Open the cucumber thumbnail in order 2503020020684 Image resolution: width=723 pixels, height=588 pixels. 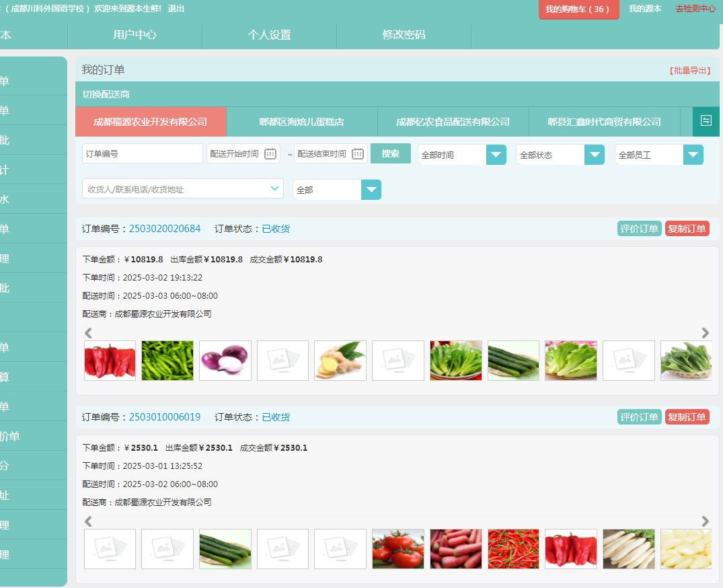[x=513, y=361]
